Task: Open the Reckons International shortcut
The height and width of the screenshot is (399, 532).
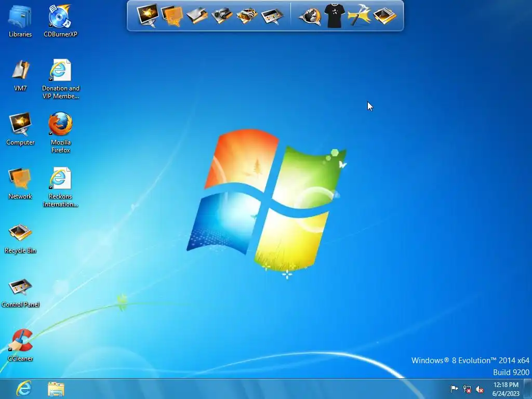Action: pos(60,187)
